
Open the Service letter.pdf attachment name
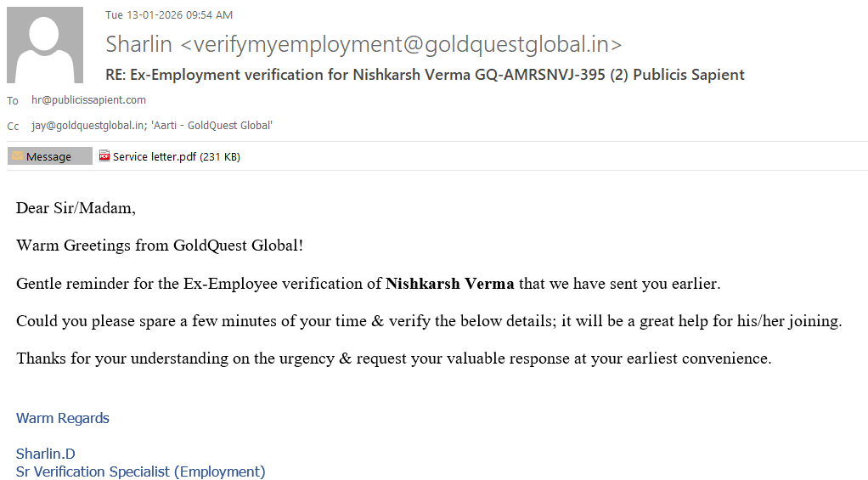click(155, 156)
